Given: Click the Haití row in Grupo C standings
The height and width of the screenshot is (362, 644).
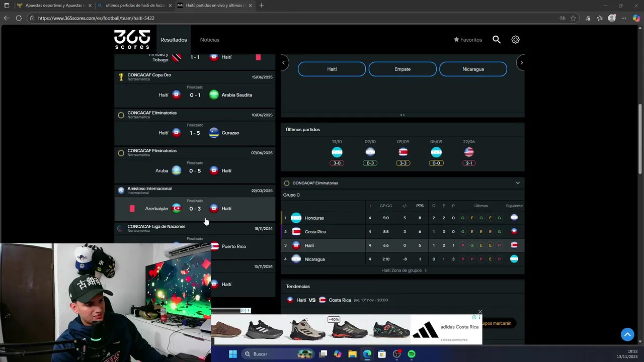Looking at the screenshot, I should coord(403,245).
